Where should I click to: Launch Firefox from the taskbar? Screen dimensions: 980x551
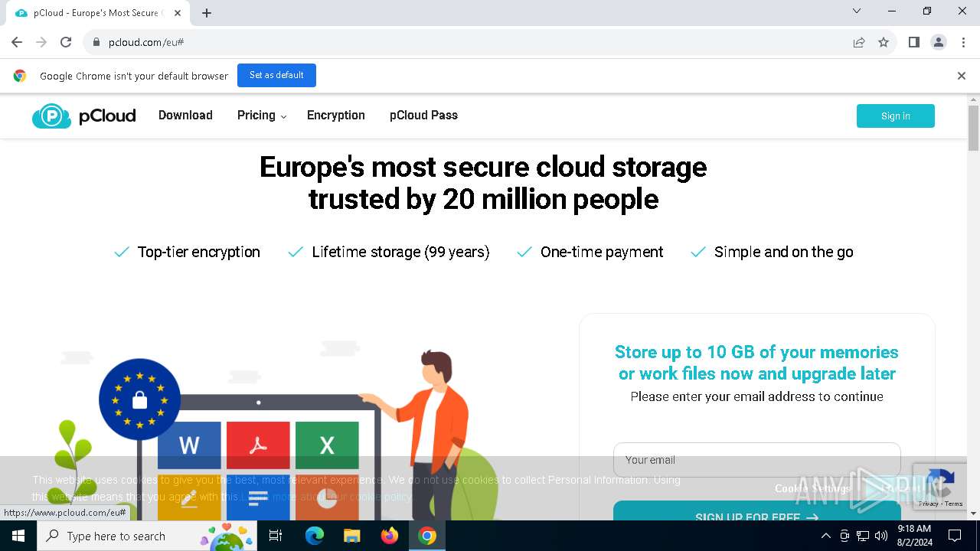(390, 536)
